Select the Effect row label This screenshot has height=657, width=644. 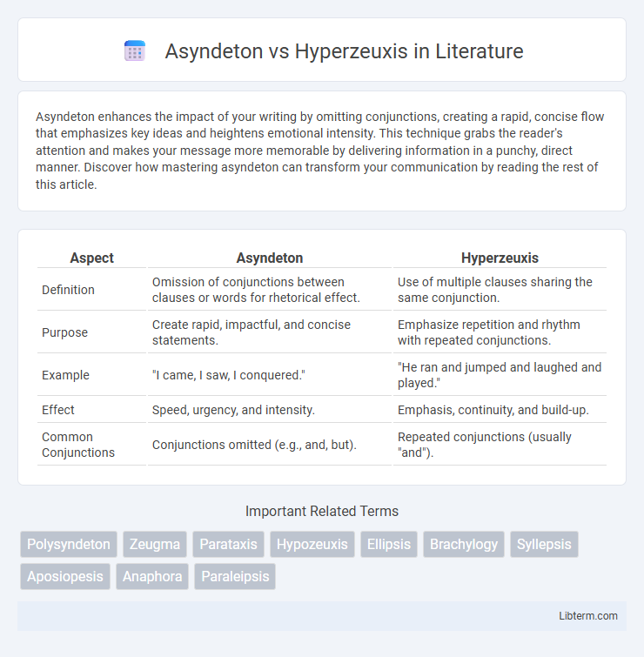(57, 409)
